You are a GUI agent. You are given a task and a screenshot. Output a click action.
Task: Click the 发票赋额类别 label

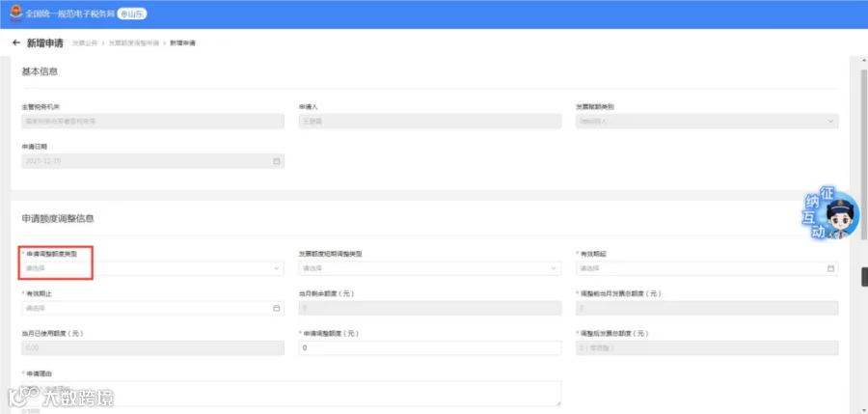[x=595, y=106]
